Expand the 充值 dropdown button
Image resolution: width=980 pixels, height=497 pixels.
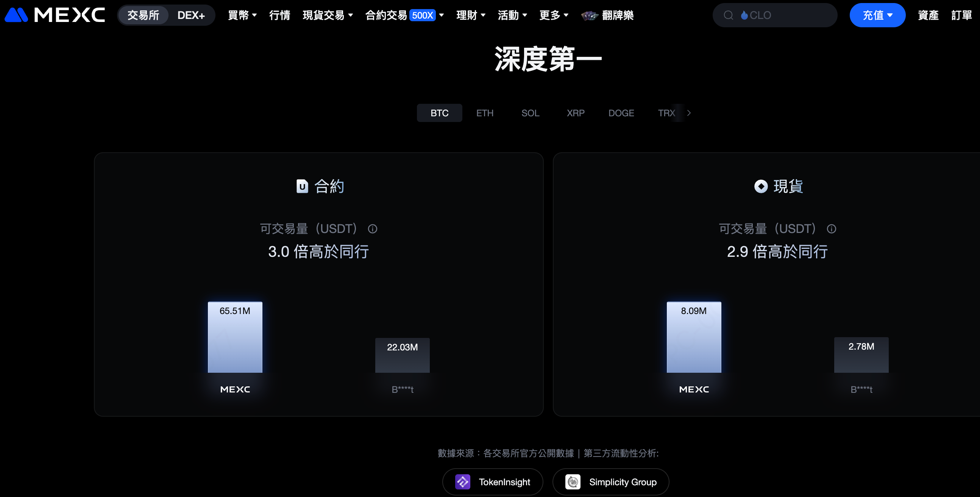[x=877, y=15]
